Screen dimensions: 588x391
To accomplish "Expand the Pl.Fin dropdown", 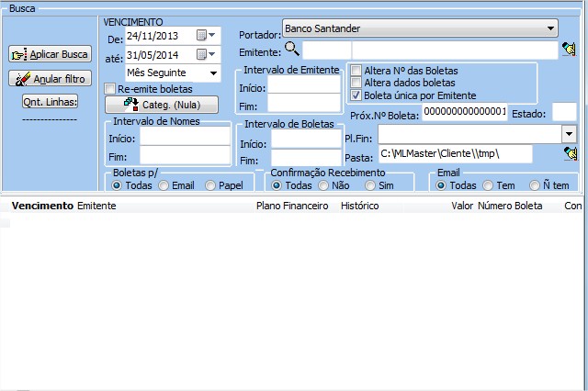I will [569, 134].
